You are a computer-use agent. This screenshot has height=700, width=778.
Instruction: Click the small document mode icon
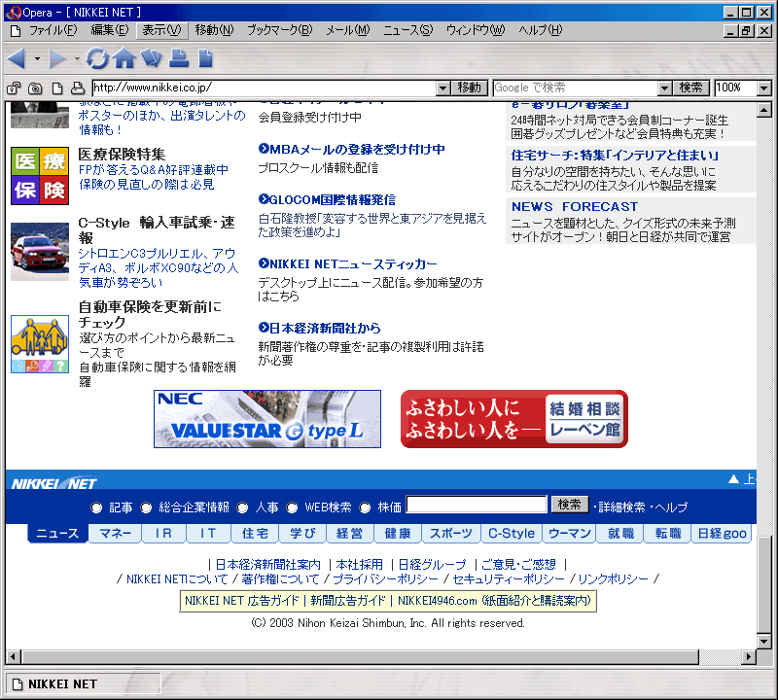click(57, 88)
